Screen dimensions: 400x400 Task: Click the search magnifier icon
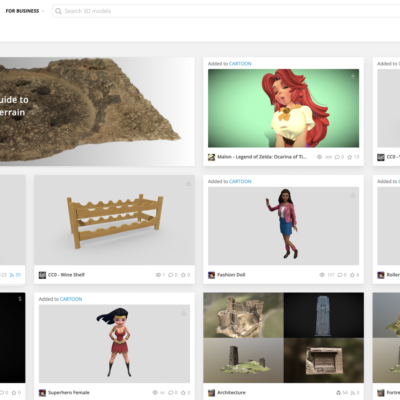tap(58, 11)
